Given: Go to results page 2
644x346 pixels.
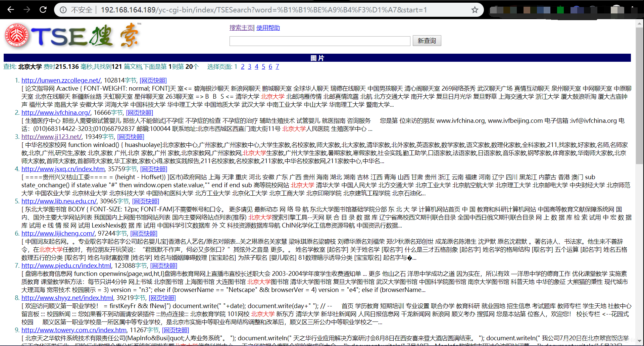Looking at the screenshot, I should point(242,67).
